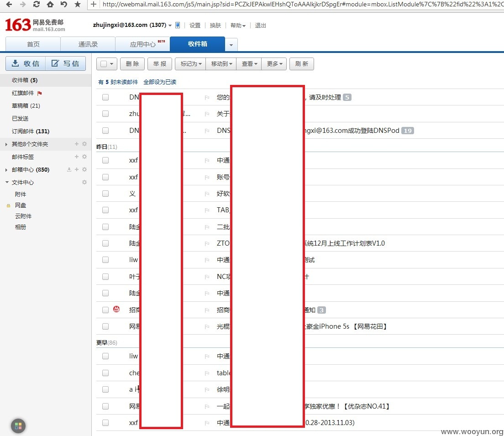
Task: Click the round apps icon at bottom left
Action: (x=18, y=426)
